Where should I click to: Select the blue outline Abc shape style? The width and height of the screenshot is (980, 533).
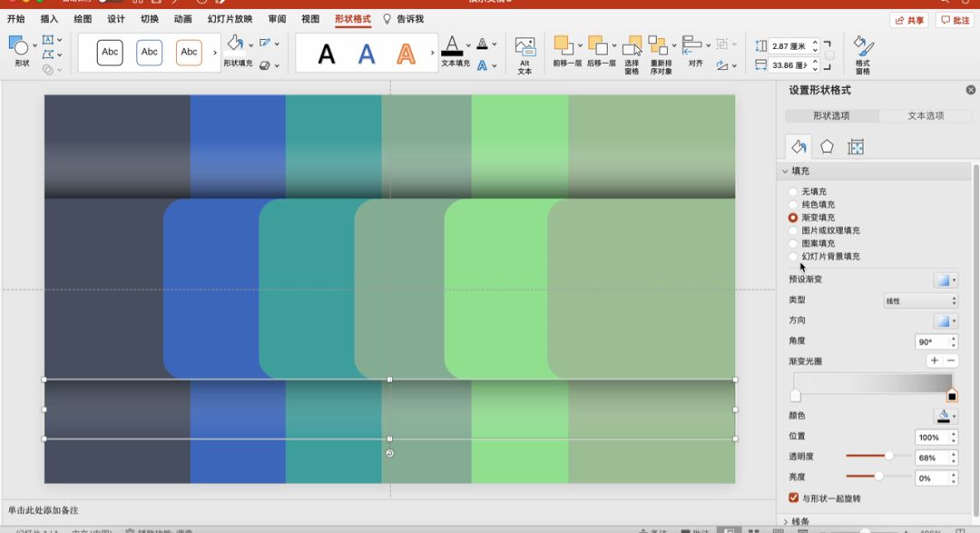coord(150,53)
